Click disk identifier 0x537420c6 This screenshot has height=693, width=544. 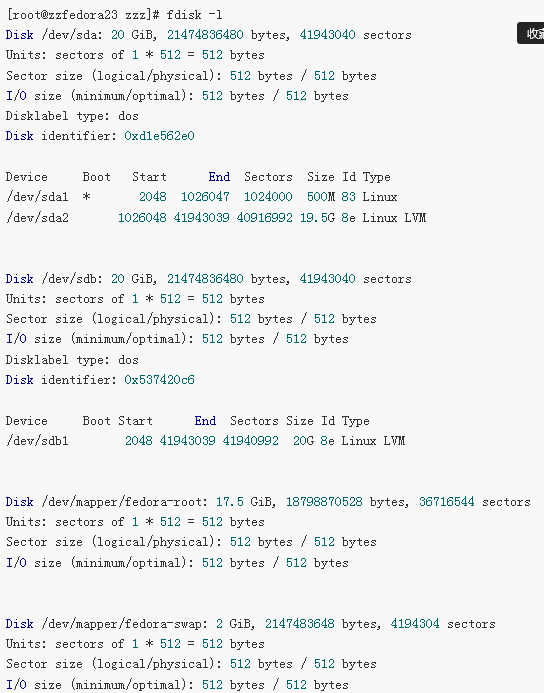(159, 380)
